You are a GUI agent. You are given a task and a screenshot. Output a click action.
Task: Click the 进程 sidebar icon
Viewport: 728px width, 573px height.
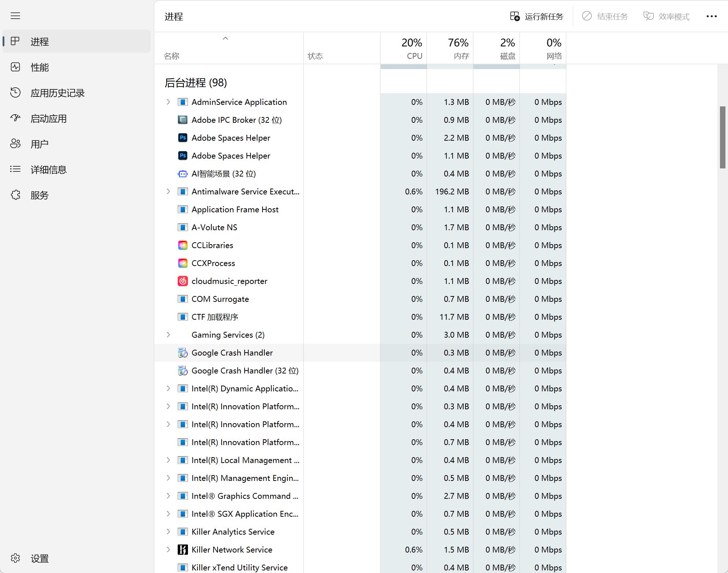coord(15,41)
